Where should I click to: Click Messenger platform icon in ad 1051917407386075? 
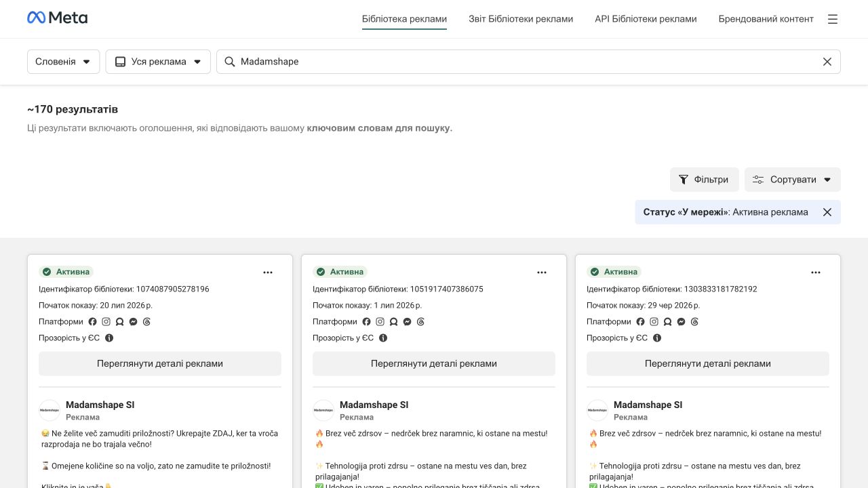pyautogui.click(x=408, y=322)
